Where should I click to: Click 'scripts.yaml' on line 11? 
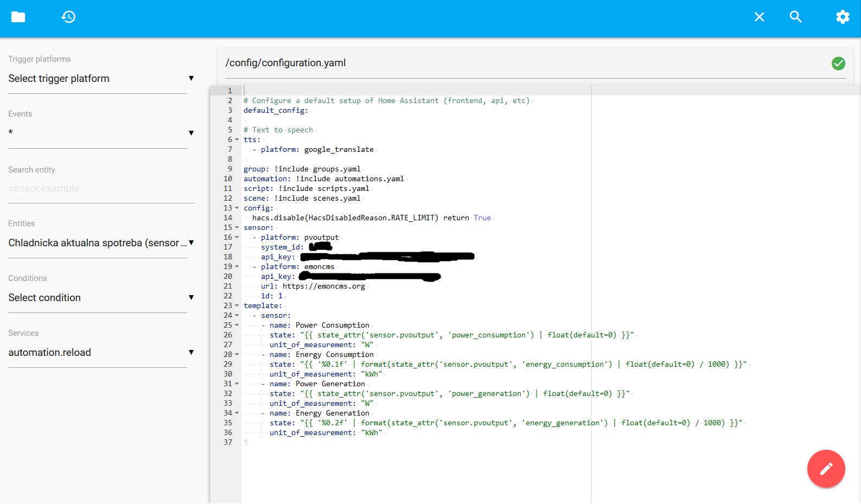click(343, 189)
